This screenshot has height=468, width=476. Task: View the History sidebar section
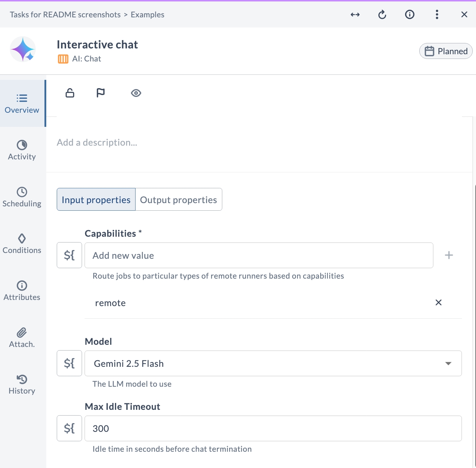(22, 384)
